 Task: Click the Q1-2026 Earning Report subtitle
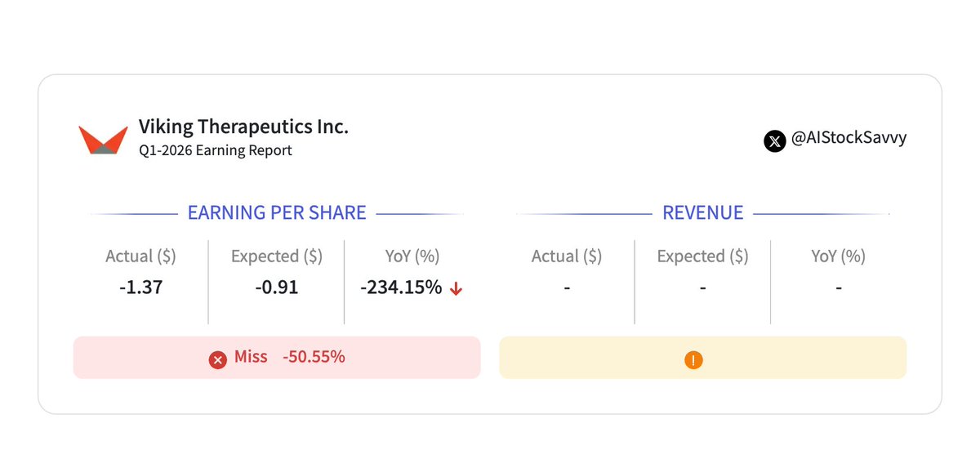tap(215, 150)
